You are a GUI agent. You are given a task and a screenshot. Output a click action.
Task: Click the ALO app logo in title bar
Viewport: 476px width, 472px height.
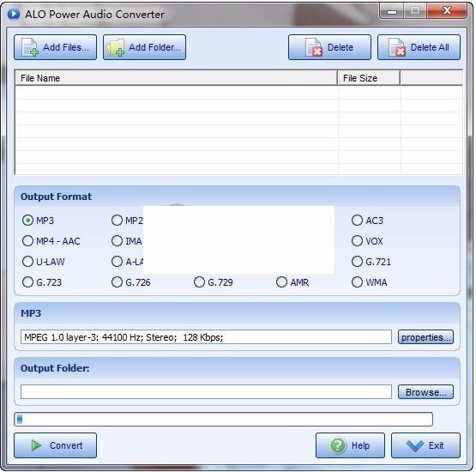click(13, 14)
